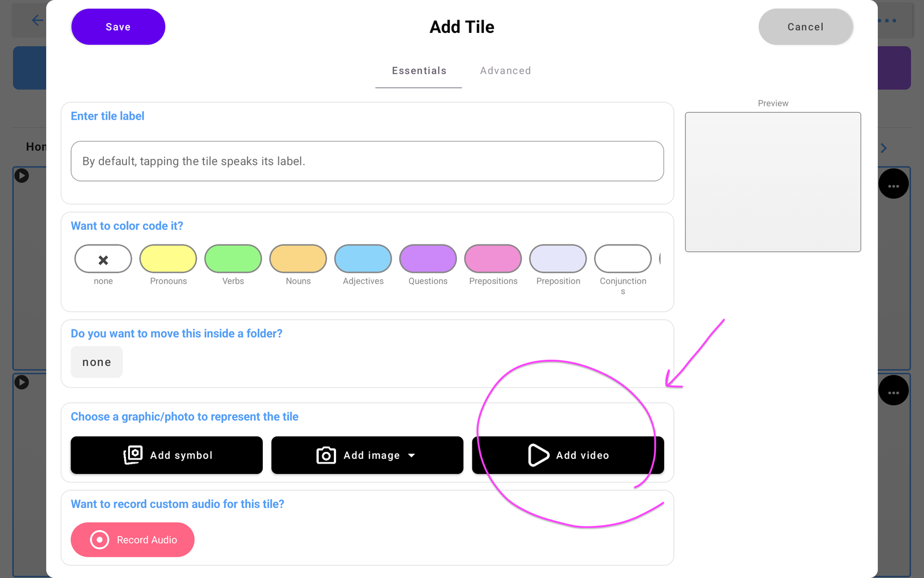Select the 'none' color option
This screenshot has width=924, height=578.
pyautogui.click(x=103, y=258)
